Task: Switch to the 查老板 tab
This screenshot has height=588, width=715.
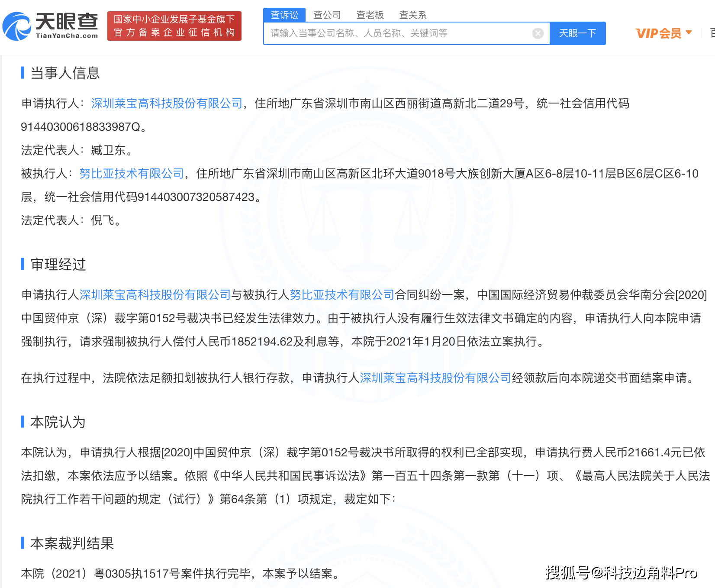Action: tap(370, 15)
